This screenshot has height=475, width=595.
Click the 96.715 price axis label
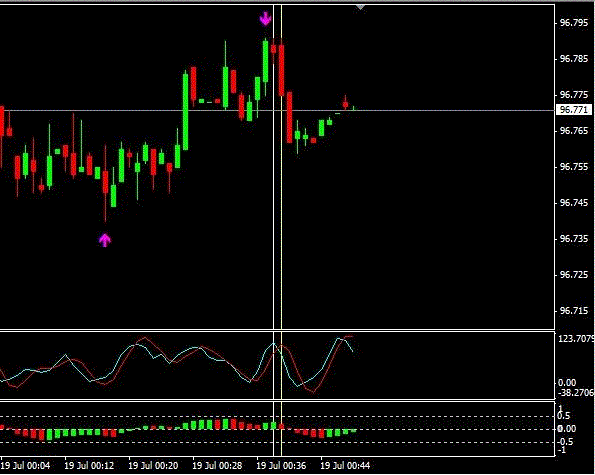pyautogui.click(x=574, y=311)
